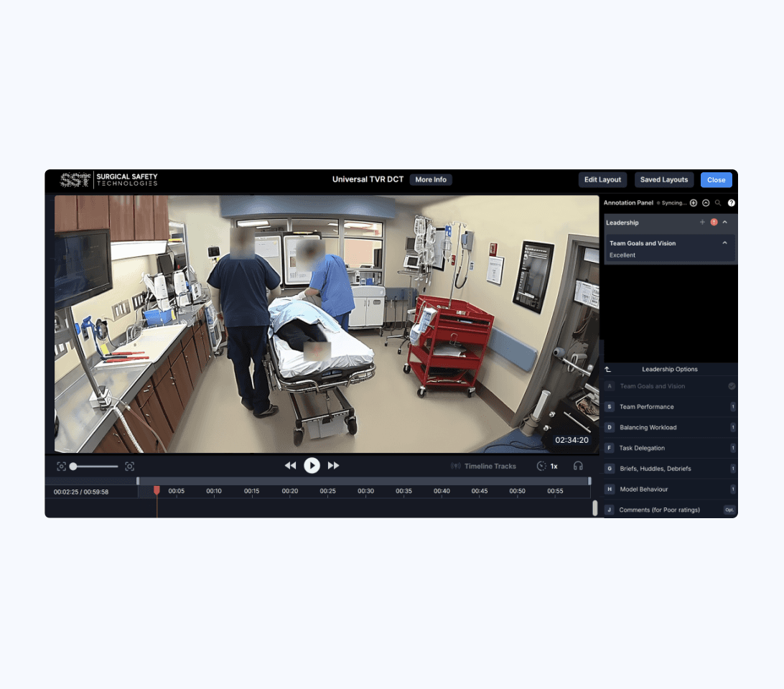Click the red playhead marker on the timeline
Viewport: 784px width, 689px height.
click(157, 489)
